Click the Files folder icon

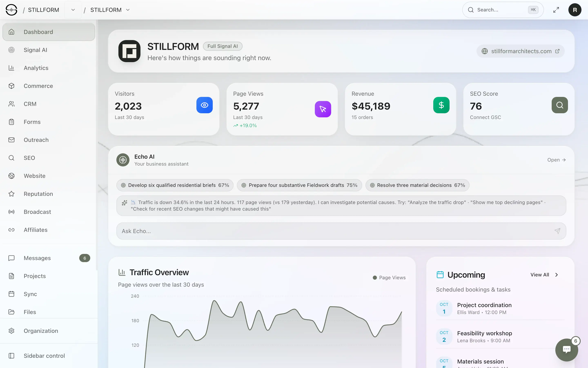pos(11,312)
